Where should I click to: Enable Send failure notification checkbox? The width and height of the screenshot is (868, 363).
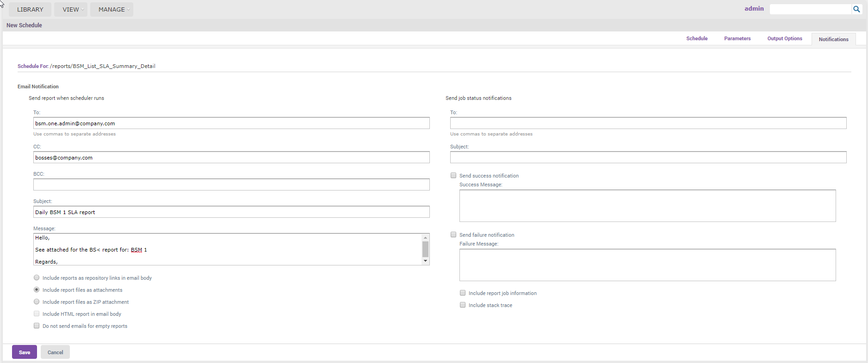pyautogui.click(x=453, y=234)
